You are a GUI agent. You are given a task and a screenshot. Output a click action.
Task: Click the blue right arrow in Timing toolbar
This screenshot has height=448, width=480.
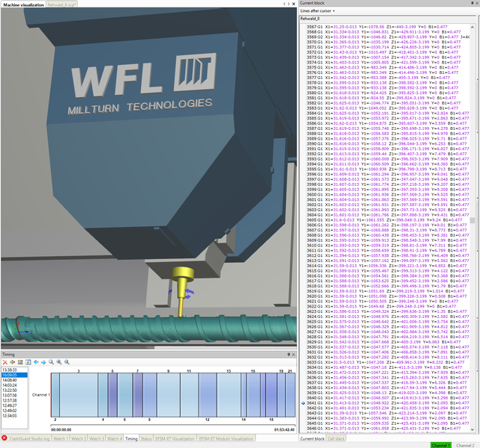click(x=43, y=362)
